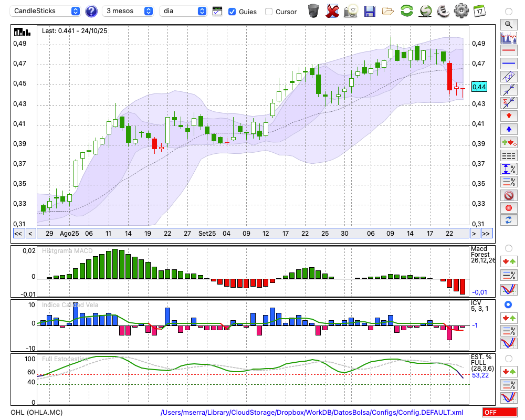The width and height of the screenshot is (525, 420).
Task: Enable the Cursor checkbox
Action: tap(268, 12)
